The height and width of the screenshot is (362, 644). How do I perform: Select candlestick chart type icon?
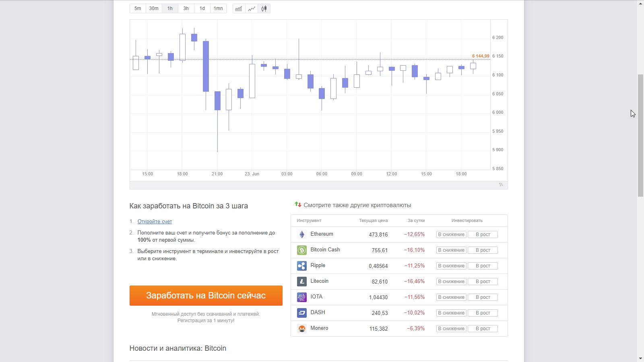pyautogui.click(x=264, y=8)
